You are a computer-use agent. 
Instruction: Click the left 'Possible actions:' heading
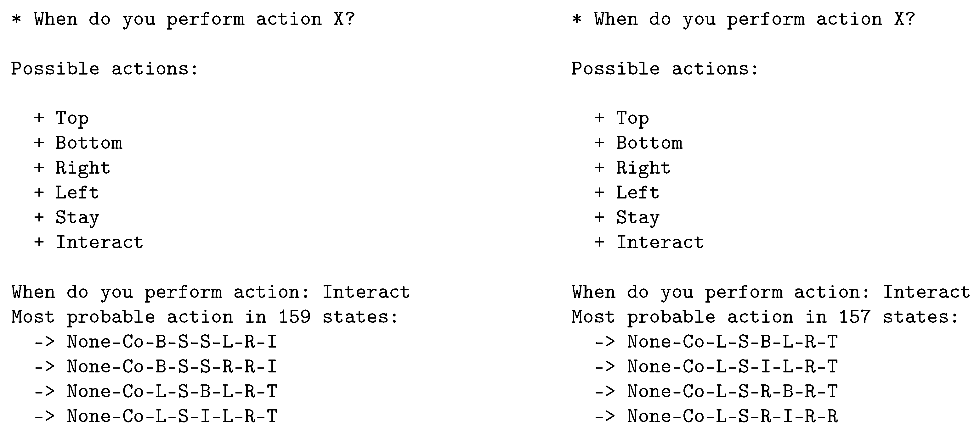tap(105, 69)
